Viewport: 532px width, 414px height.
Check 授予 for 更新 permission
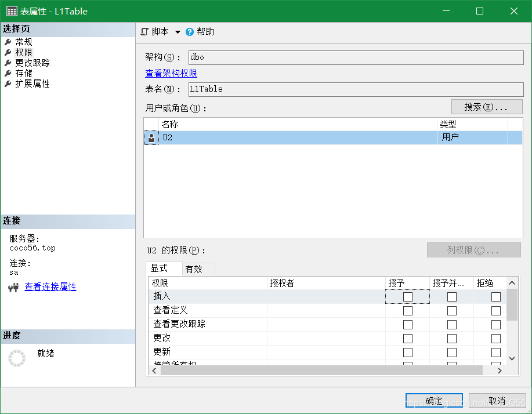(407, 353)
